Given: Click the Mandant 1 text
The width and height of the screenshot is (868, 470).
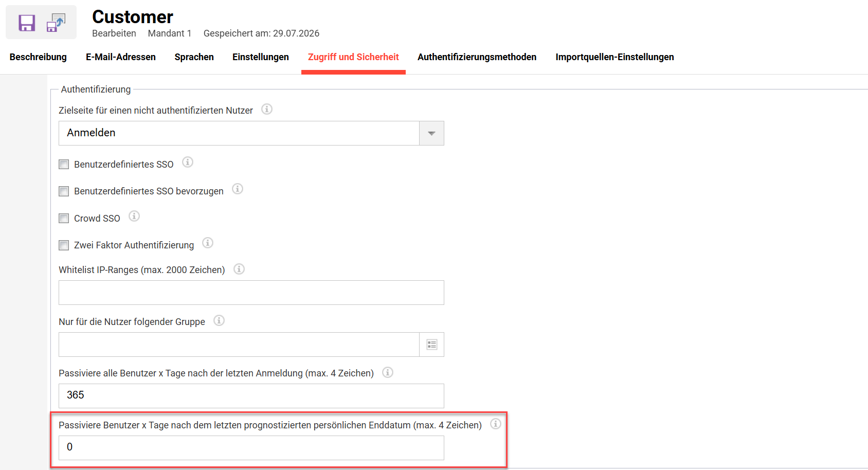Looking at the screenshot, I should pyautogui.click(x=170, y=33).
